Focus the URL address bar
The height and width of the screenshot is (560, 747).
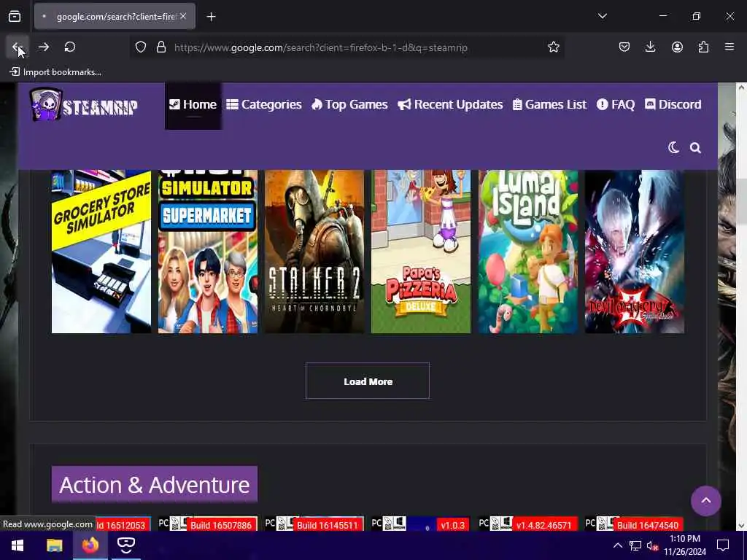348,47
